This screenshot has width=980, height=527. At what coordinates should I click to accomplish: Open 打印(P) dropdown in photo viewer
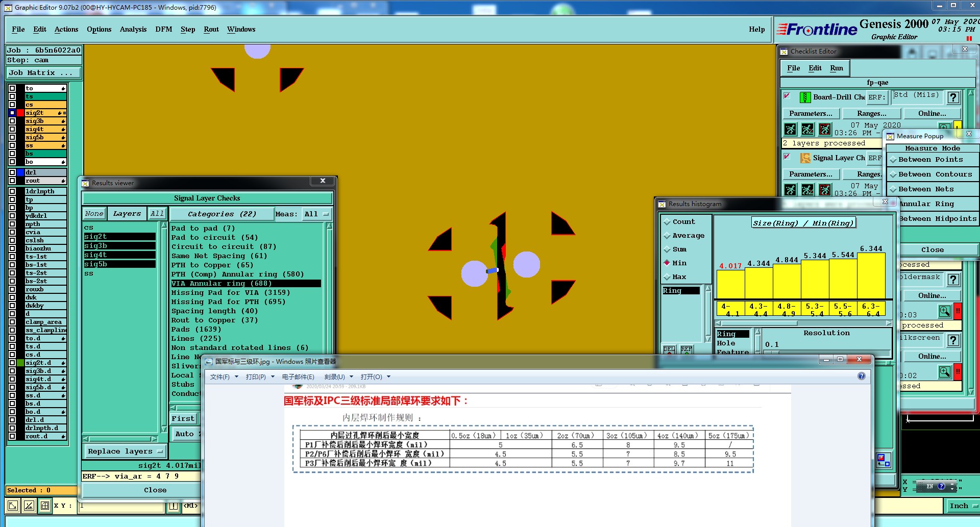click(x=260, y=377)
